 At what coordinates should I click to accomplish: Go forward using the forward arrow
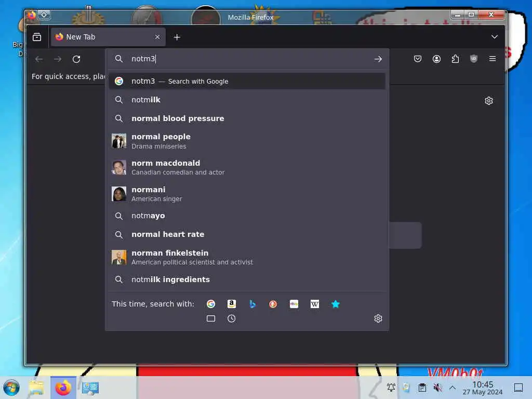[58, 59]
